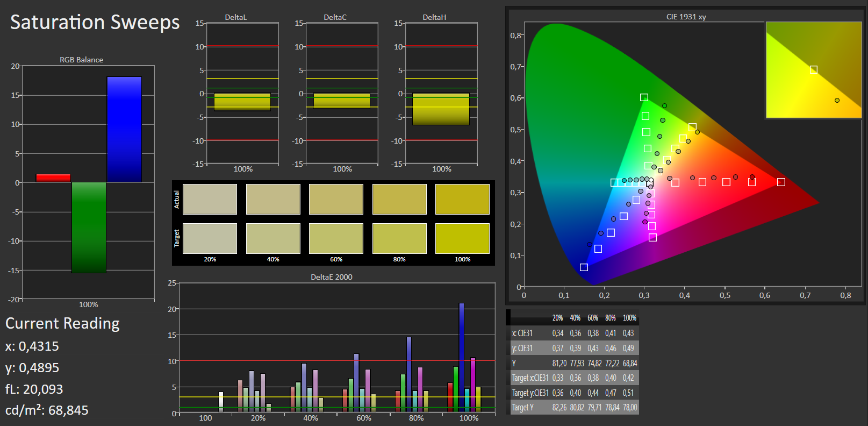The height and width of the screenshot is (426, 868).
Task: Click the yellow bar in DeltaC chart
Action: tap(342, 101)
